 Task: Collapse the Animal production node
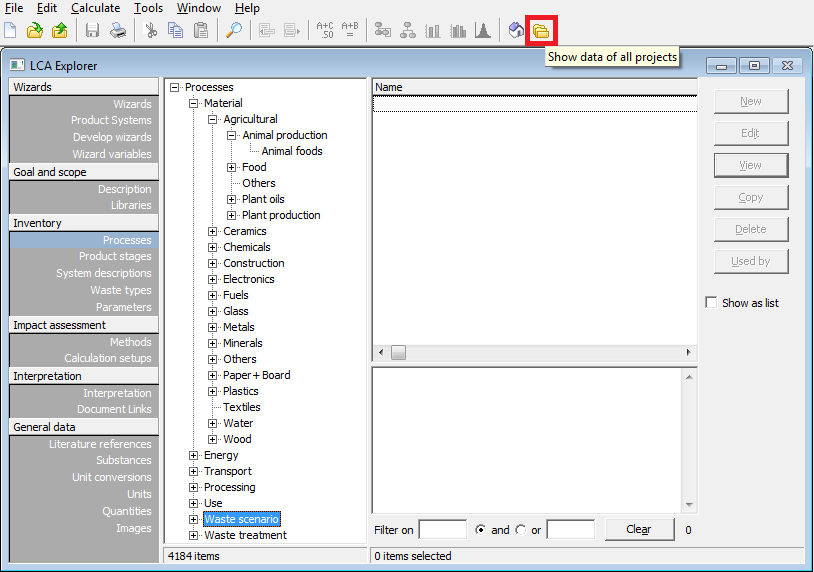tap(232, 135)
